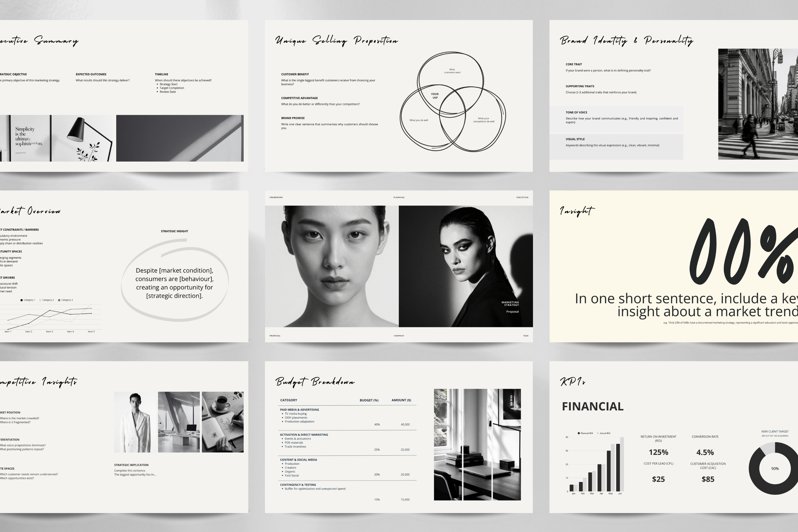Click the 'PLANNING' label on cover slide

point(399,198)
